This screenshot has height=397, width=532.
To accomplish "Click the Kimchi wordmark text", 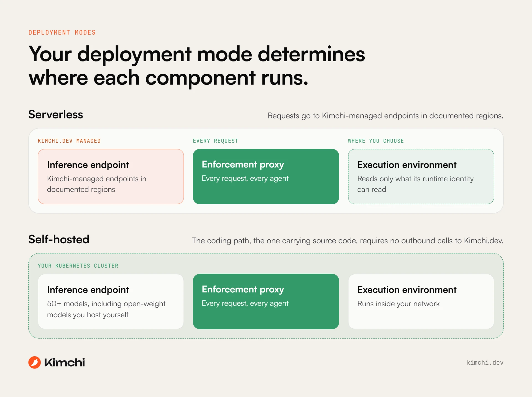I will pyautogui.click(x=65, y=362).
